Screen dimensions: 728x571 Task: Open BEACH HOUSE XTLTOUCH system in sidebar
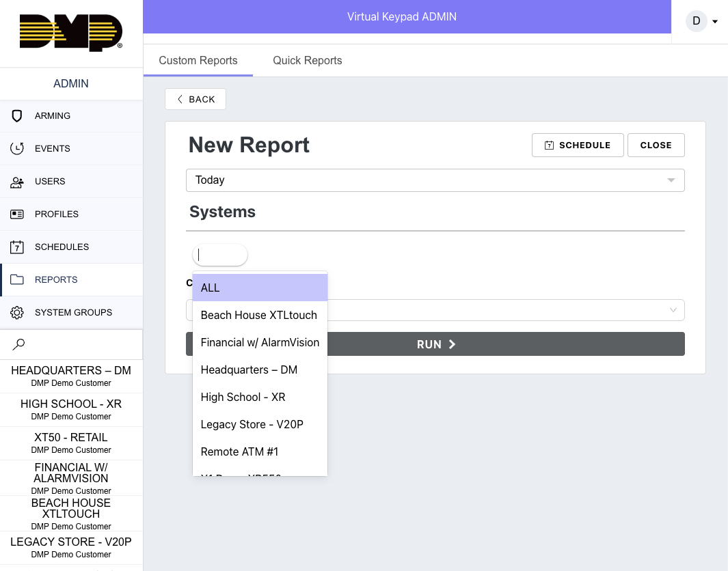[72, 514]
